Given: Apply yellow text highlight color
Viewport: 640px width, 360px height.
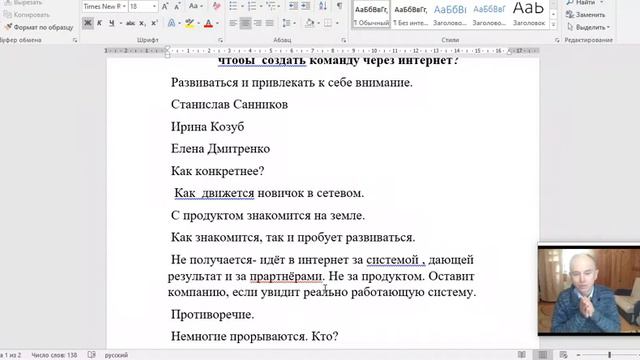Looking at the screenshot, I should tap(189, 23).
